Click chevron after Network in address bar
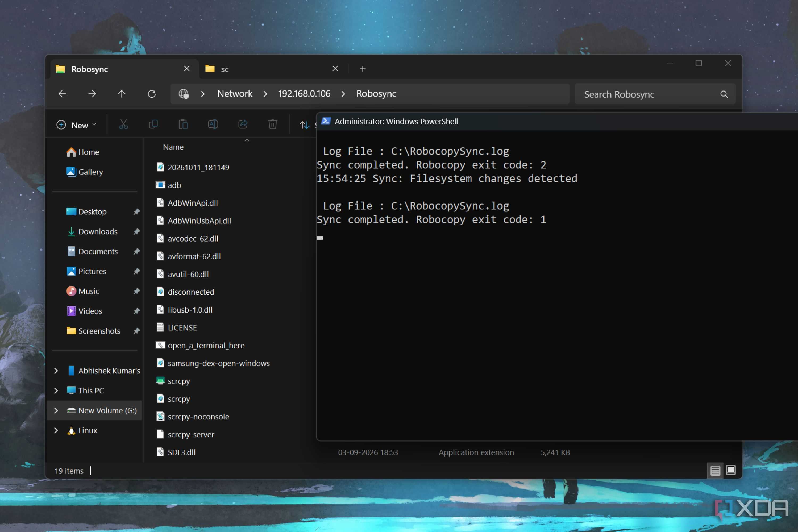 265,94
